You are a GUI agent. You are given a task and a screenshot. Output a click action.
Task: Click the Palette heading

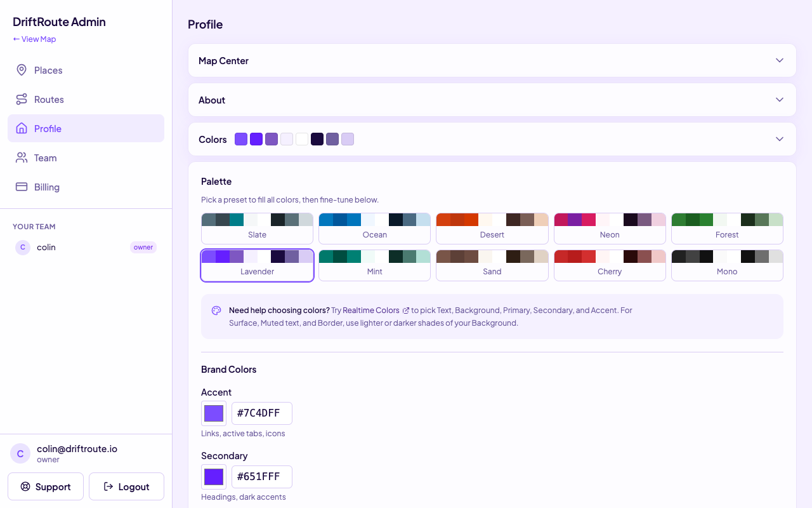(x=216, y=181)
